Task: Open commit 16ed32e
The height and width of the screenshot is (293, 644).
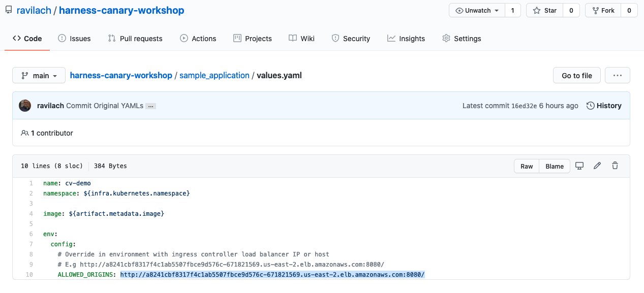Action: click(524, 106)
